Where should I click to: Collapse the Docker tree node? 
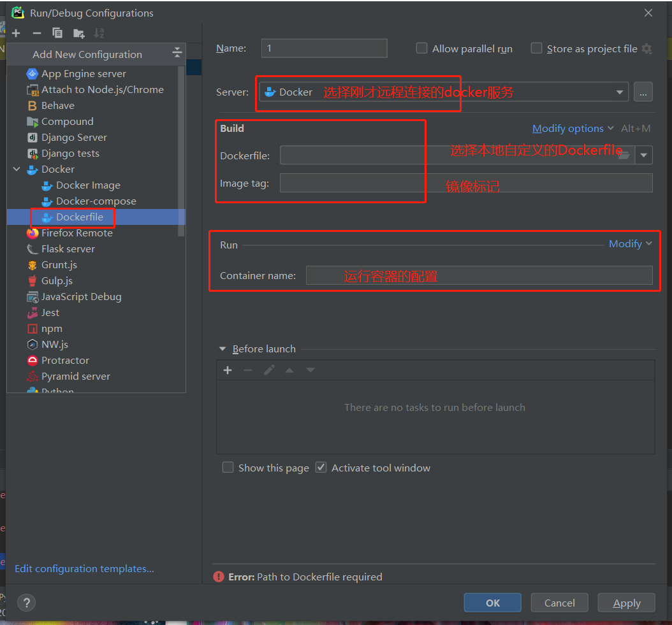(x=17, y=169)
